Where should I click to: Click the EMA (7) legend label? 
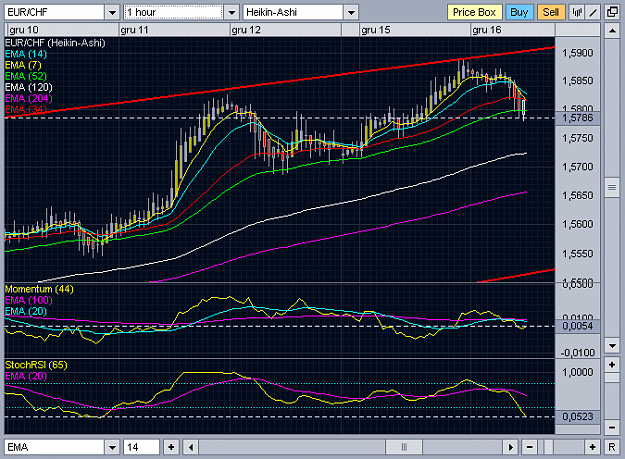click(x=23, y=65)
